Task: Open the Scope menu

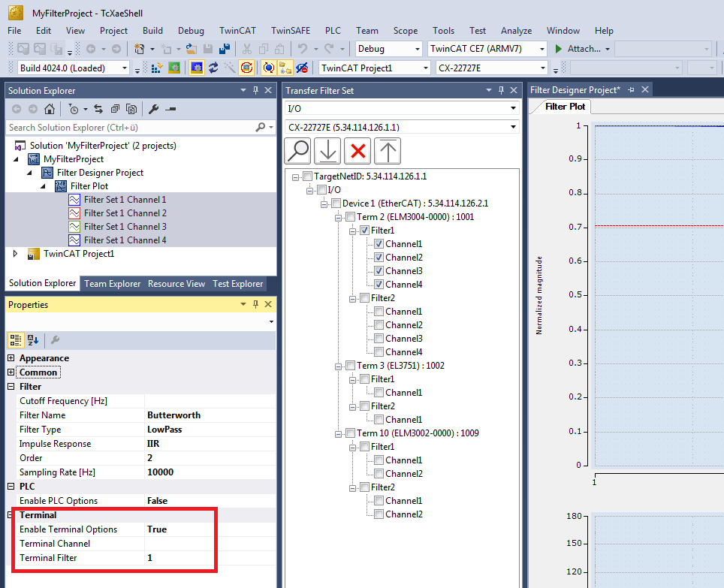Action: 406,31
